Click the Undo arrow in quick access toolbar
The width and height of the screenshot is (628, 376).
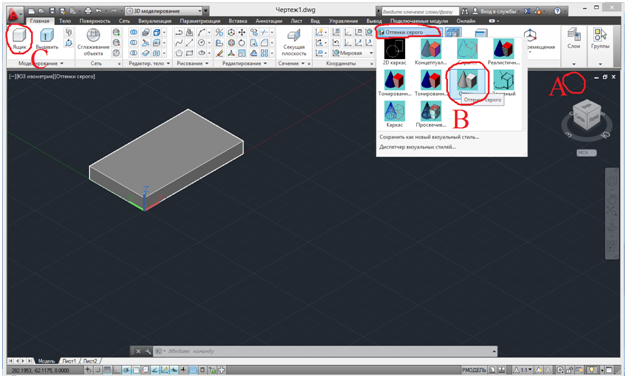(x=99, y=11)
